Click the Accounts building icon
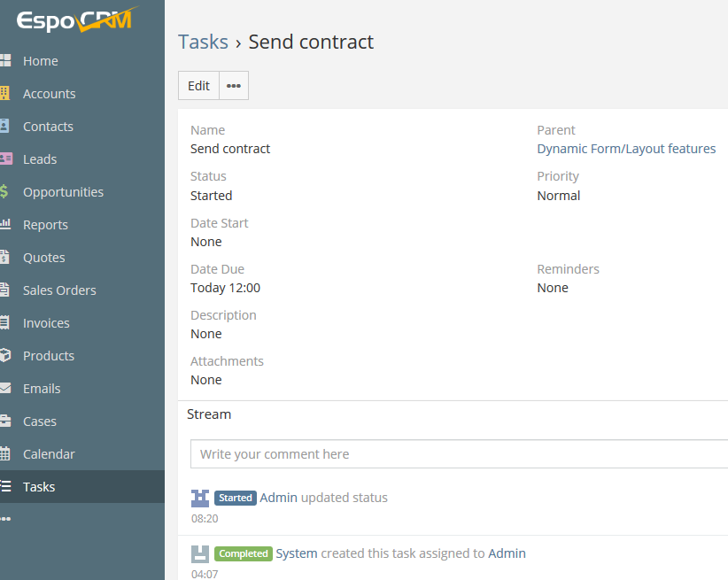This screenshot has width=728, height=580. (x=5, y=94)
